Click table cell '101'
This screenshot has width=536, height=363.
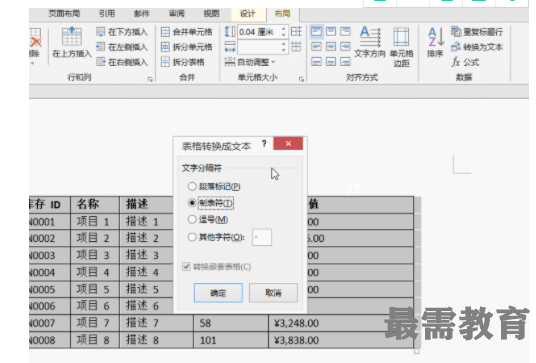coord(231,340)
